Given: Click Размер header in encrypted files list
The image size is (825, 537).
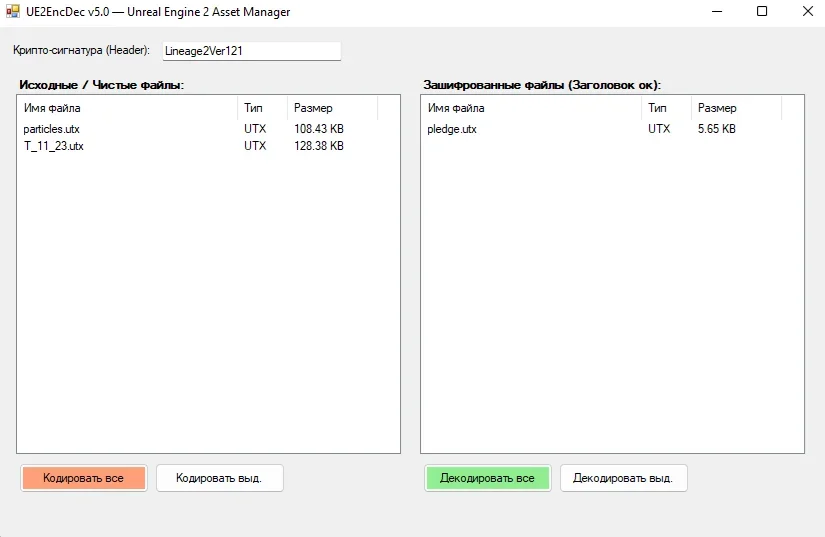Looking at the screenshot, I should coord(736,108).
